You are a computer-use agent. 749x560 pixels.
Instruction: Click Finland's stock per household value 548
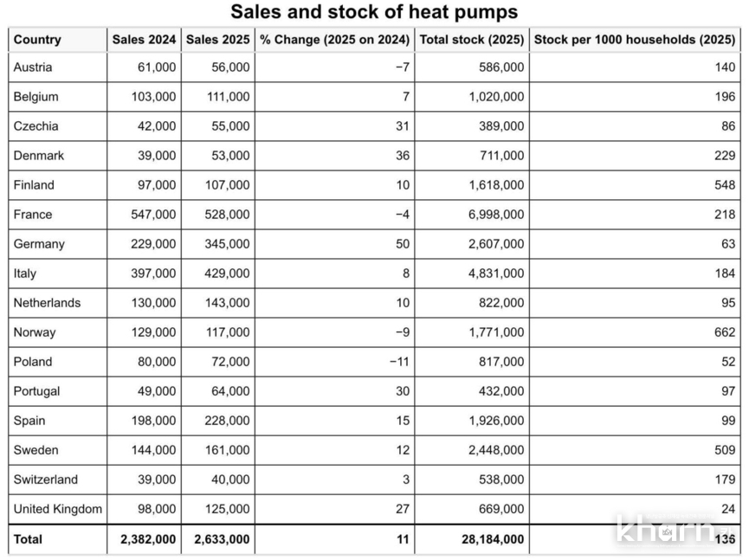(724, 185)
